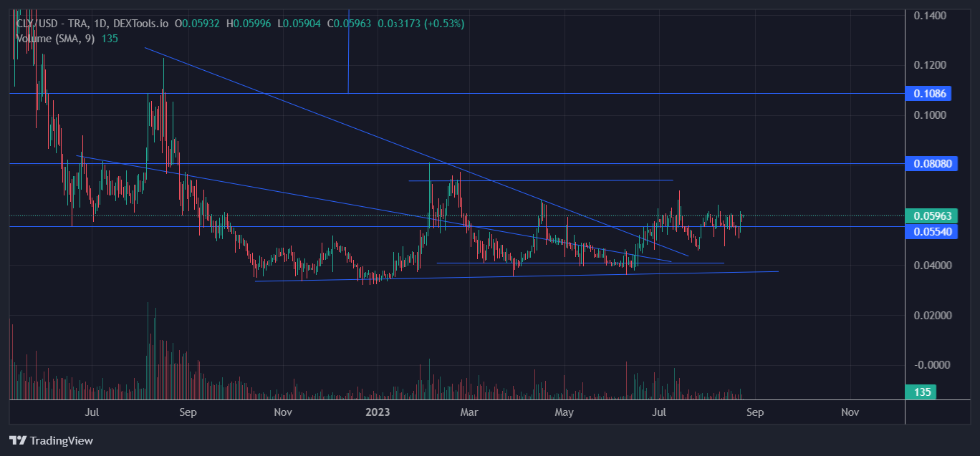This screenshot has height=456, width=980.
Task: Click the (+0.53%) change readout
Action: (x=443, y=24)
